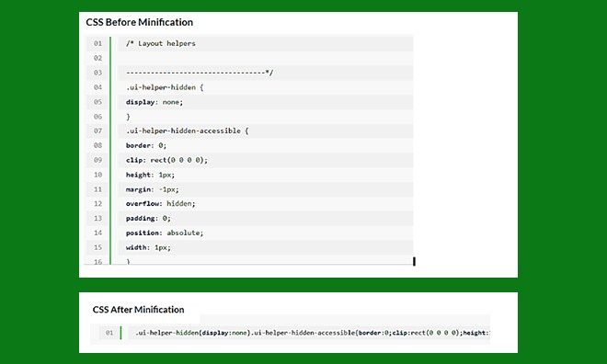The image size is (607, 364).
Task: Click line number 10 in the gutter
Action: 97,175
